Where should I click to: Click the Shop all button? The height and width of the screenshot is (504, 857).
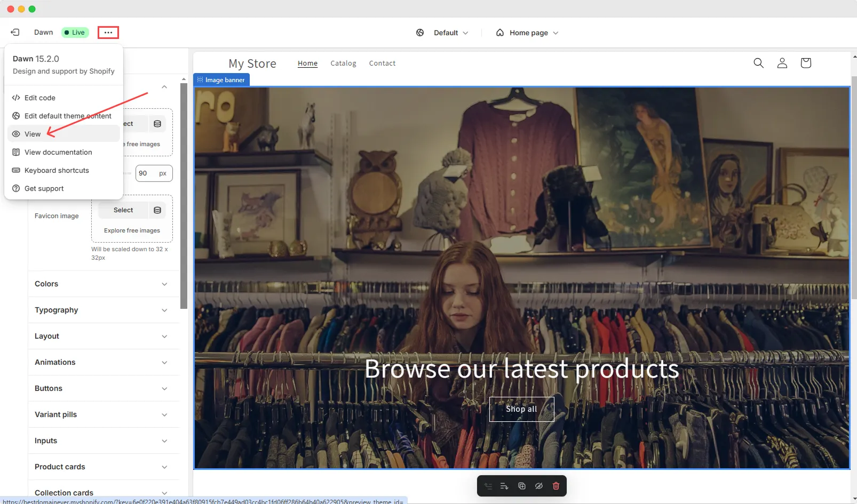[521, 409]
